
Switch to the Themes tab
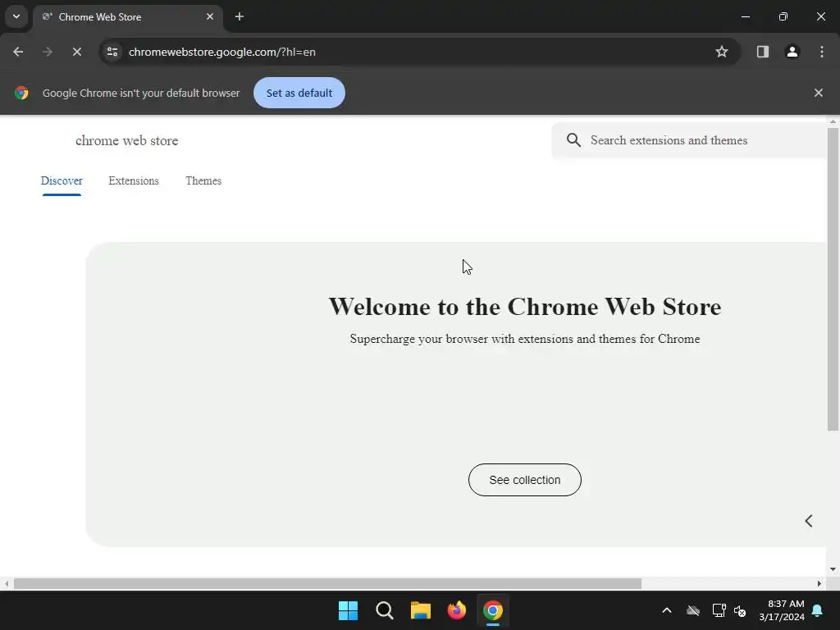pos(203,181)
